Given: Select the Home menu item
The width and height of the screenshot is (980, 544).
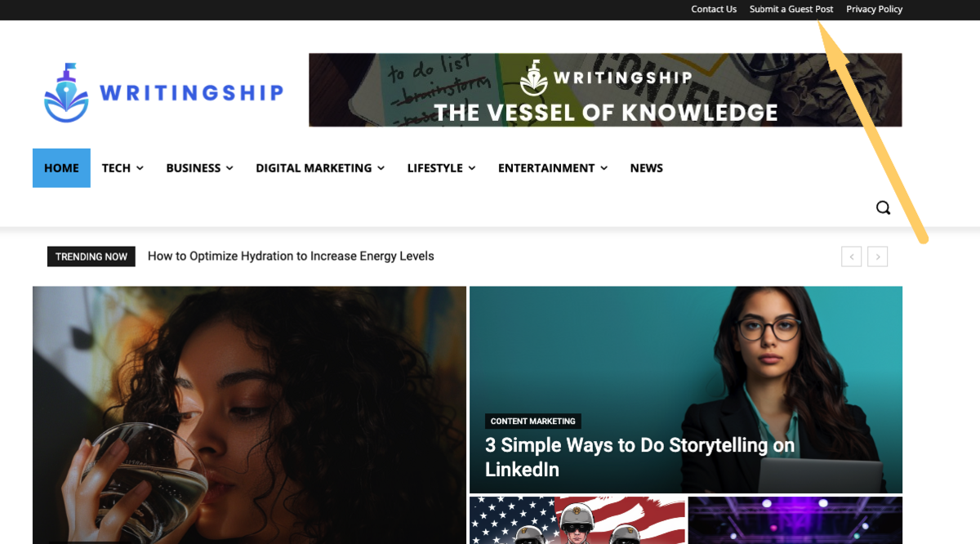Looking at the screenshot, I should 61,168.
